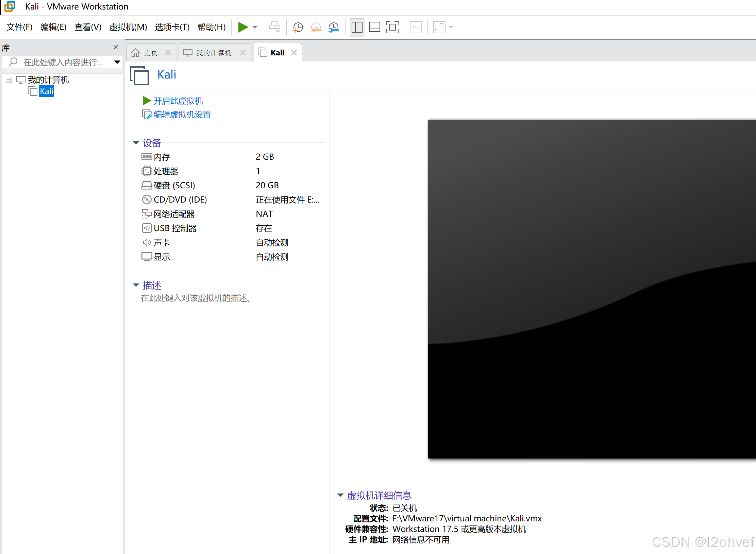Open the snapshot manager icon
The height and width of the screenshot is (554, 756).
point(334,27)
